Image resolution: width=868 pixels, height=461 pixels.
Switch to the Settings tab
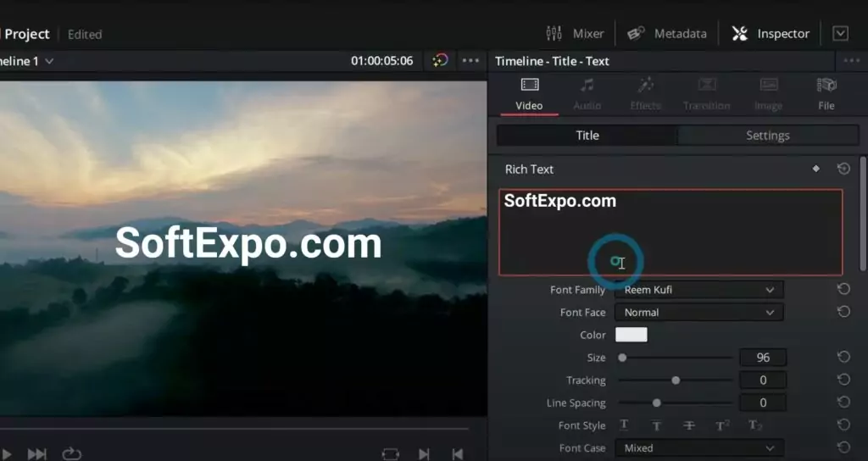pyautogui.click(x=767, y=136)
